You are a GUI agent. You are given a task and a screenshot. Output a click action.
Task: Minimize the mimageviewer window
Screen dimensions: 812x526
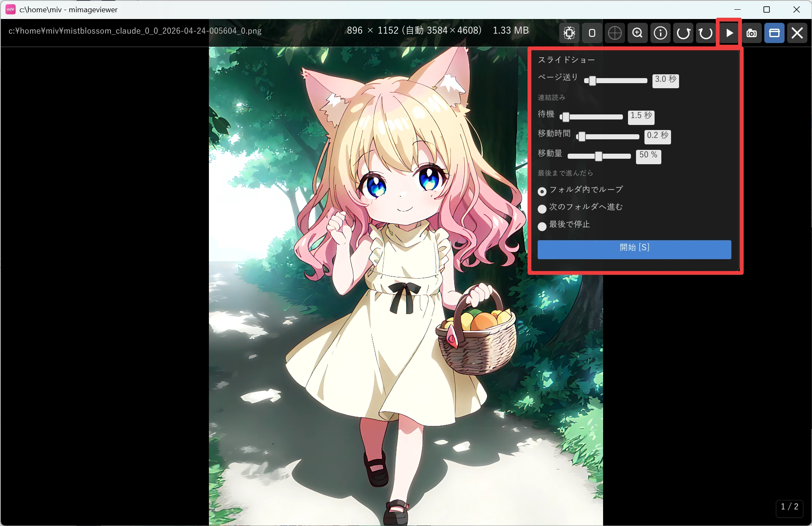[x=737, y=9]
